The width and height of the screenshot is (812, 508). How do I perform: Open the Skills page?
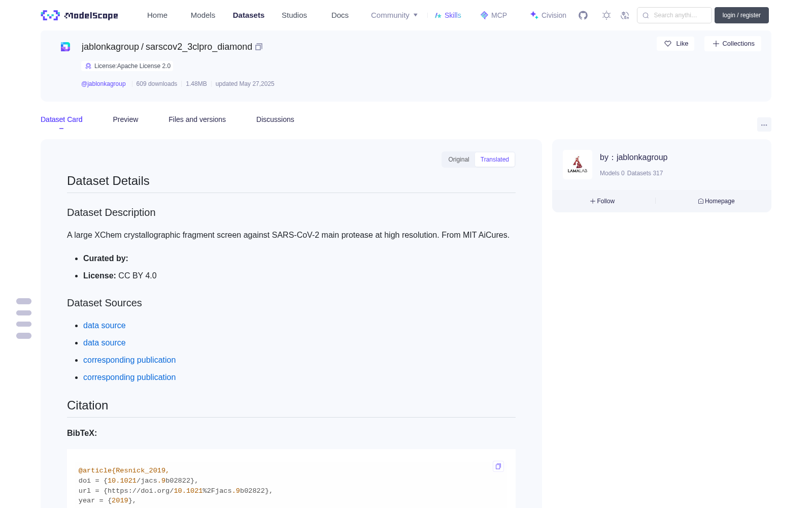(x=448, y=15)
